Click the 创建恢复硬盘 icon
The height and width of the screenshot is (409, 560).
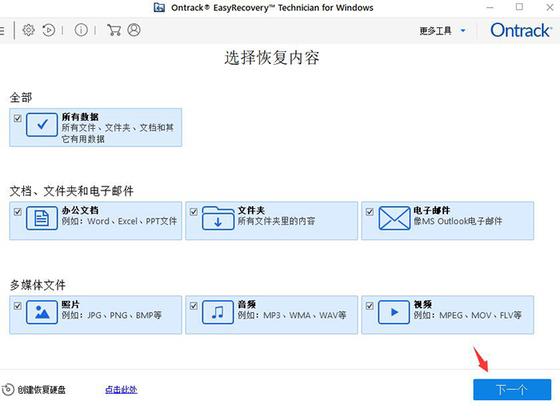tap(8, 390)
